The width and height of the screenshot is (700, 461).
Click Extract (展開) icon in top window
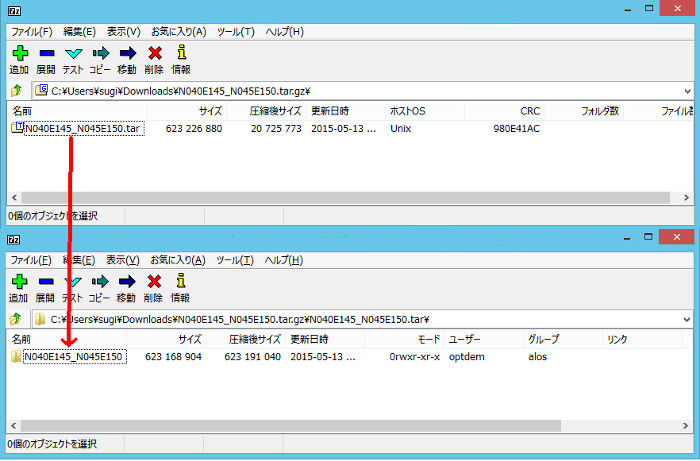(x=45, y=53)
